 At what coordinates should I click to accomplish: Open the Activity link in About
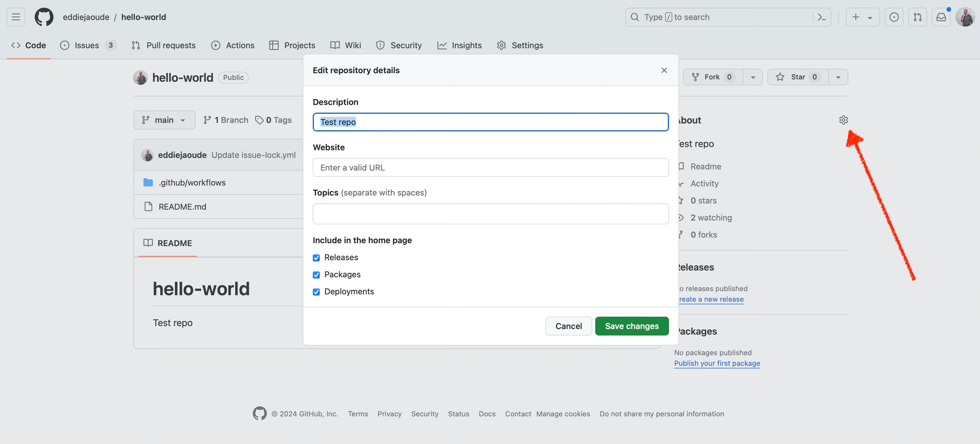(x=705, y=184)
